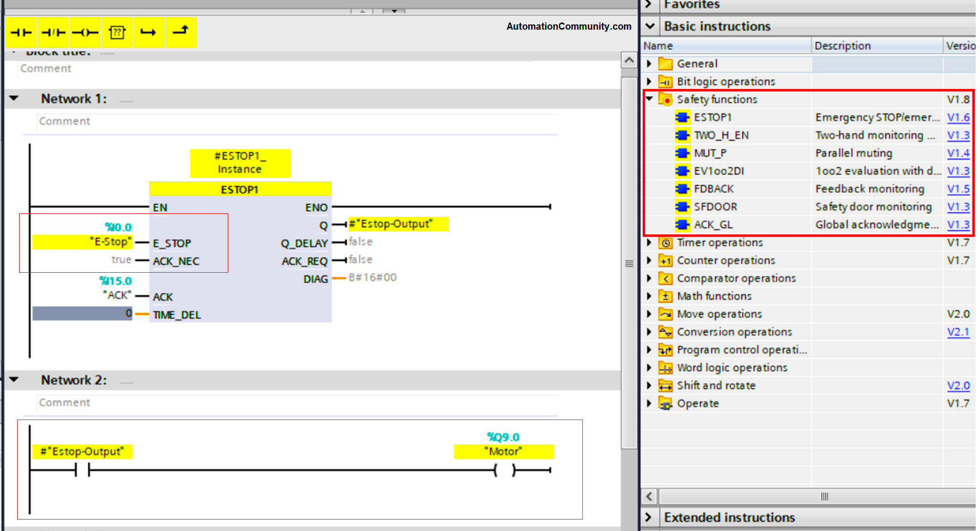Open Conversion operations version V2.1 link
The image size is (980, 531).
tap(958, 332)
